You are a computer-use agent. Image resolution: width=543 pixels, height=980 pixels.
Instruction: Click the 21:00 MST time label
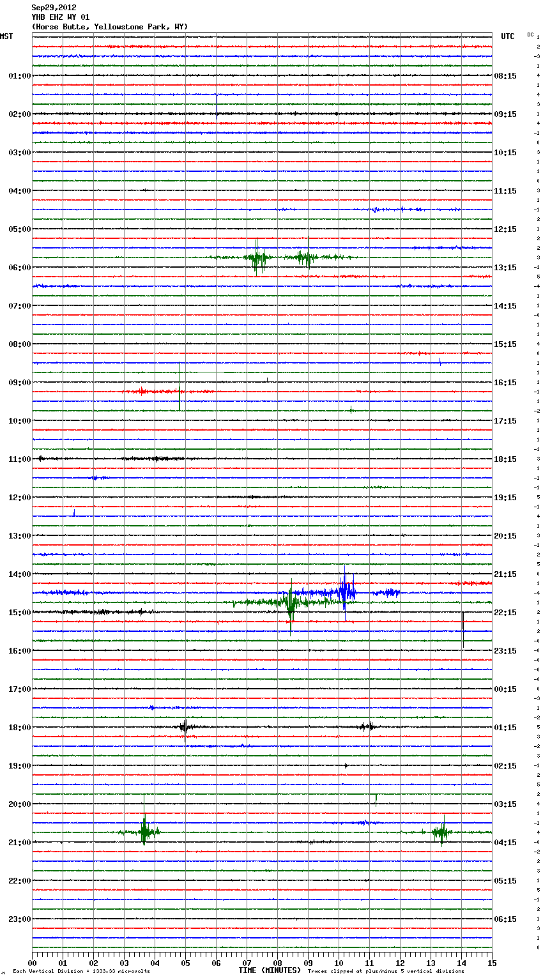coord(19,843)
